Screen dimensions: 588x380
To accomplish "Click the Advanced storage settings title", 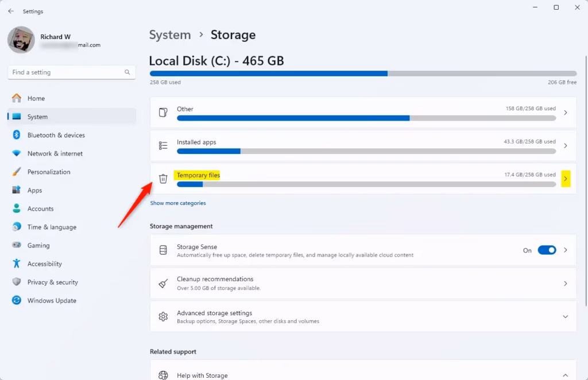I will coord(215,313).
